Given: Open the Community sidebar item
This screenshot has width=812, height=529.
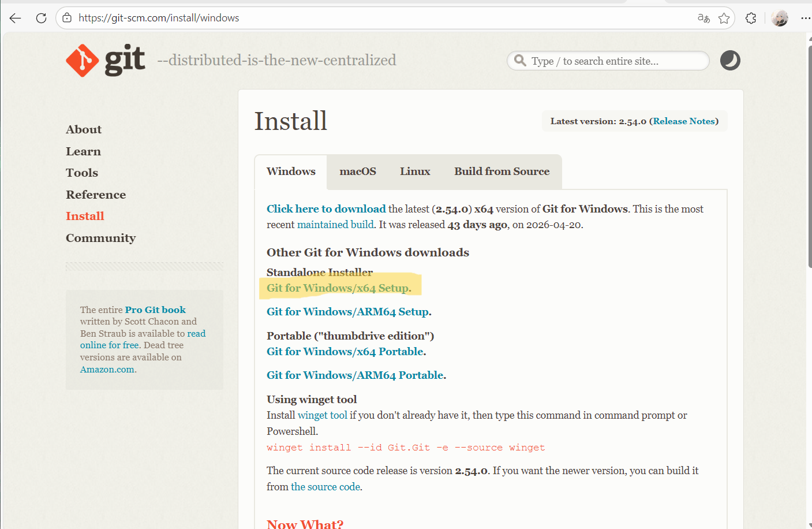Looking at the screenshot, I should [x=100, y=238].
